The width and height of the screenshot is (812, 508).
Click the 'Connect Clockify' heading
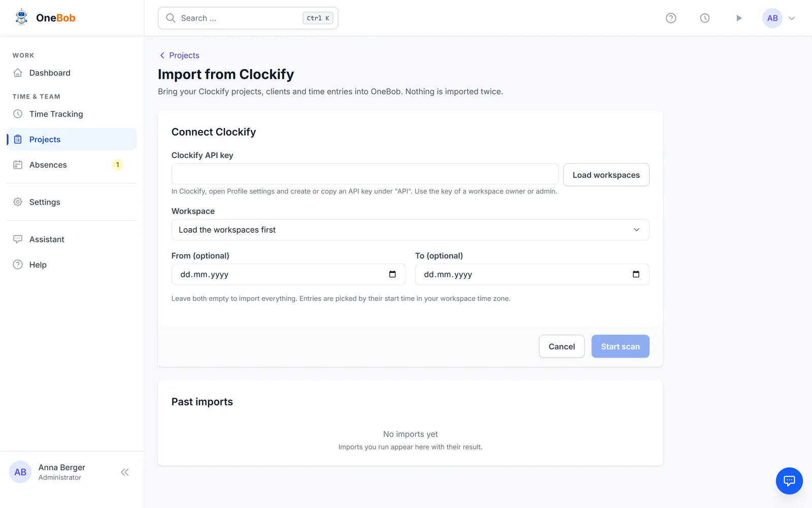pyautogui.click(x=214, y=132)
